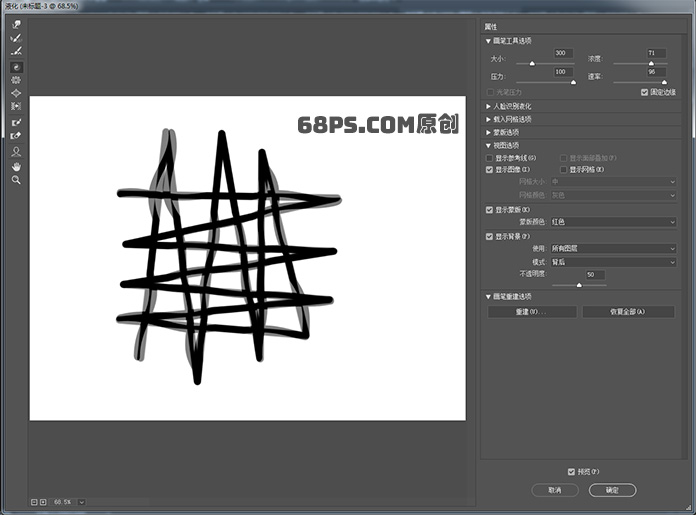Expand the 载入网格选项 section
This screenshot has height=515, width=696.
click(x=488, y=119)
